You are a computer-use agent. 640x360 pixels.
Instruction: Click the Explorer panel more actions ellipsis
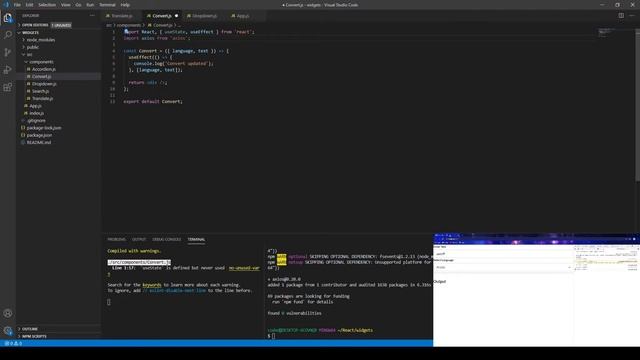pyautogui.click(x=92, y=16)
